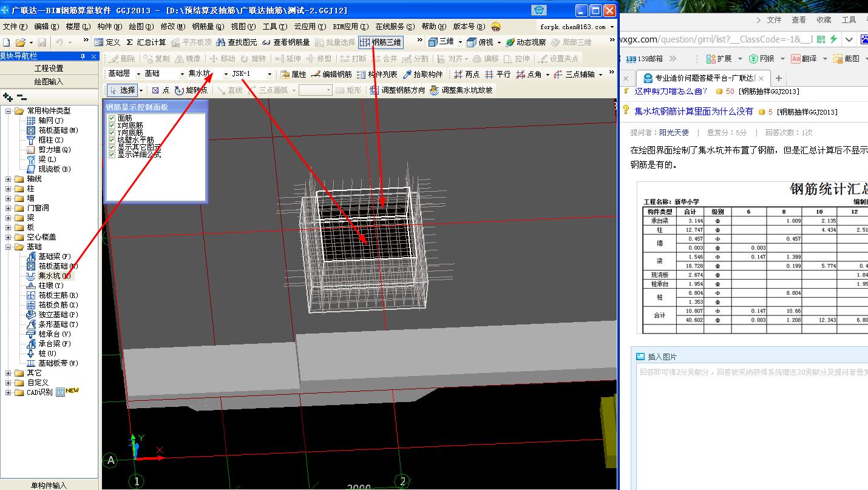
Task: Activate 动态观察 orbit tool
Action: click(526, 42)
